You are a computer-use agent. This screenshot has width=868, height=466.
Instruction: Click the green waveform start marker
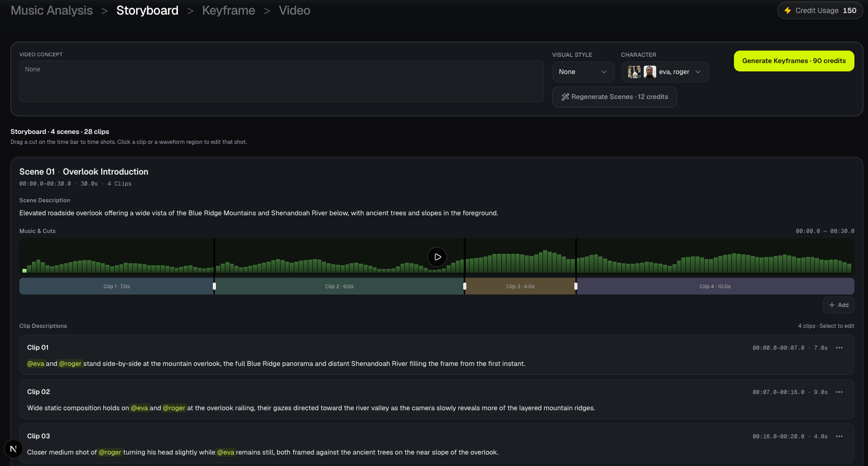click(x=25, y=271)
